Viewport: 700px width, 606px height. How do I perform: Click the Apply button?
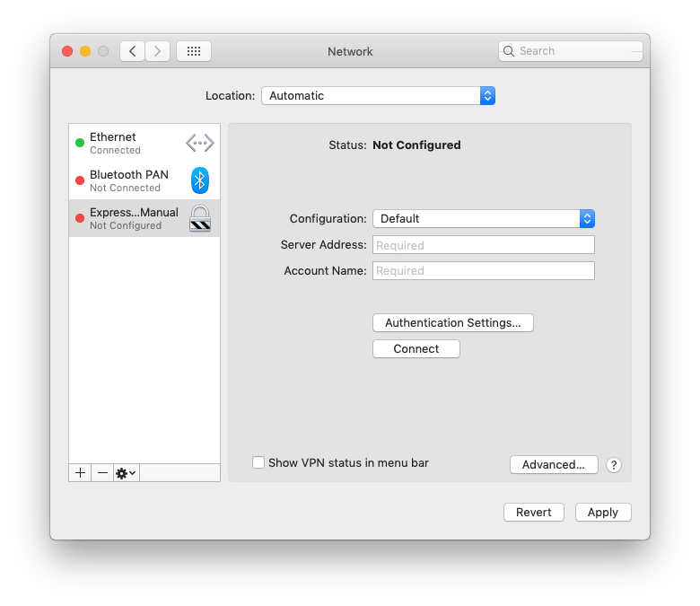(x=603, y=513)
